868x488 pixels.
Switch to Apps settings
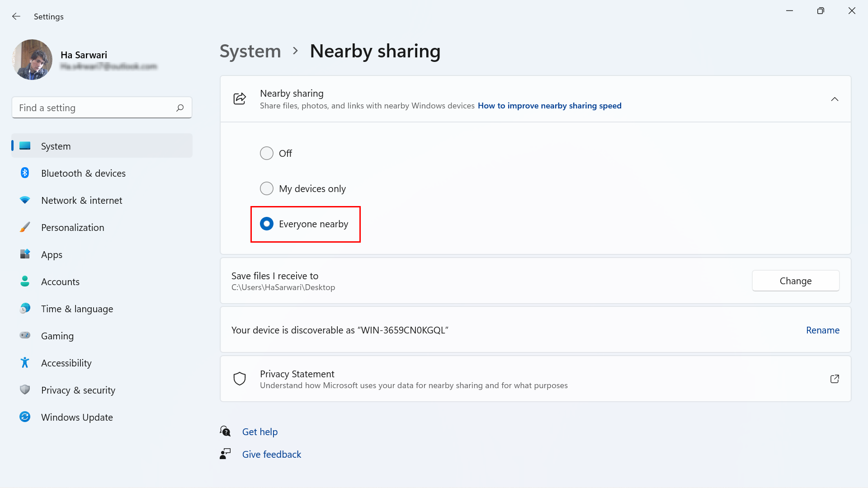pos(25,254)
